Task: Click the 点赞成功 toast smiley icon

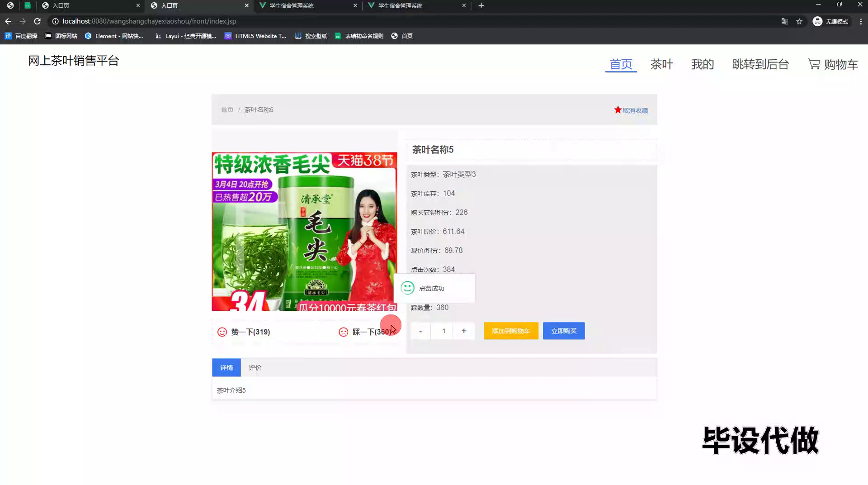Action: 407,288
